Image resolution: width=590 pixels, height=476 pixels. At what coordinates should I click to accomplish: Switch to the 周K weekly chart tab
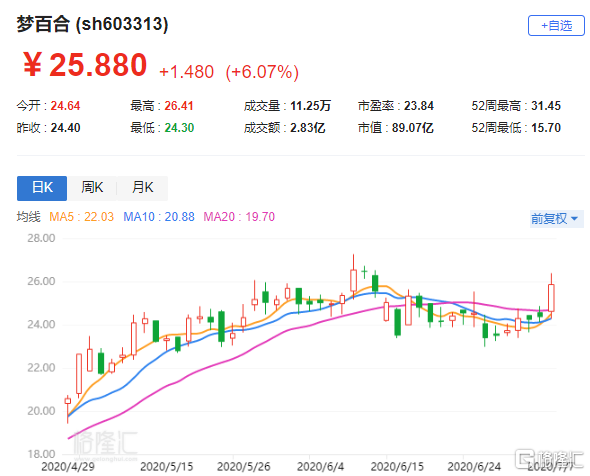(x=92, y=188)
